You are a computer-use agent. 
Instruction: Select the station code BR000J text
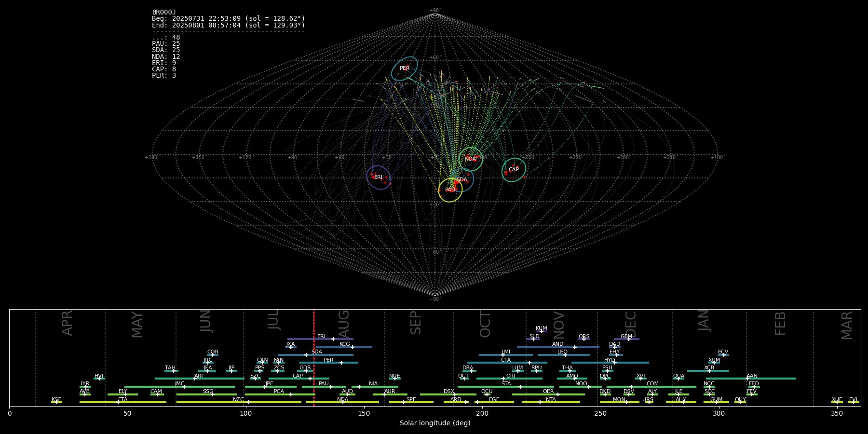click(x=164, y=13)
